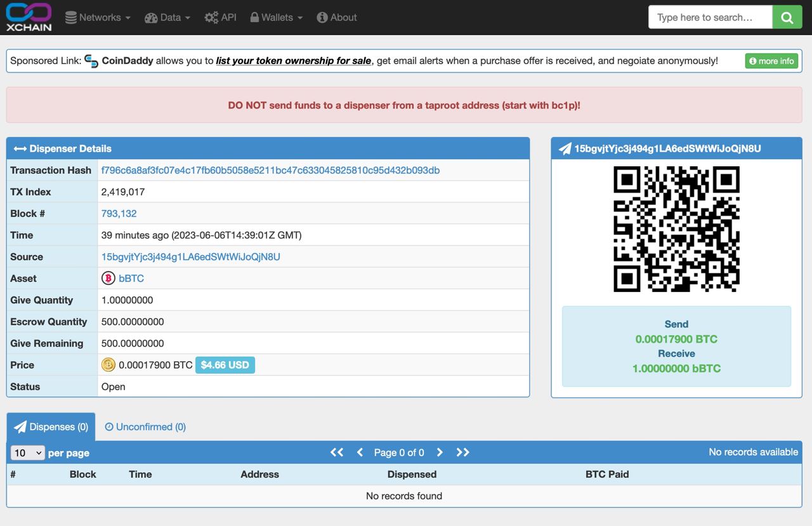Go to the next page of dispenses

[x=440, y=452]
